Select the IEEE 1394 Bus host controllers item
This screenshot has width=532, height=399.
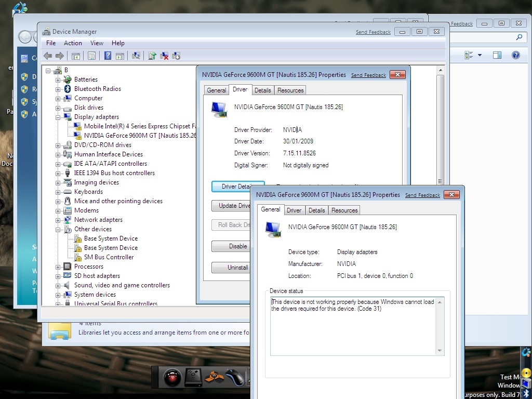pos(114,173)
